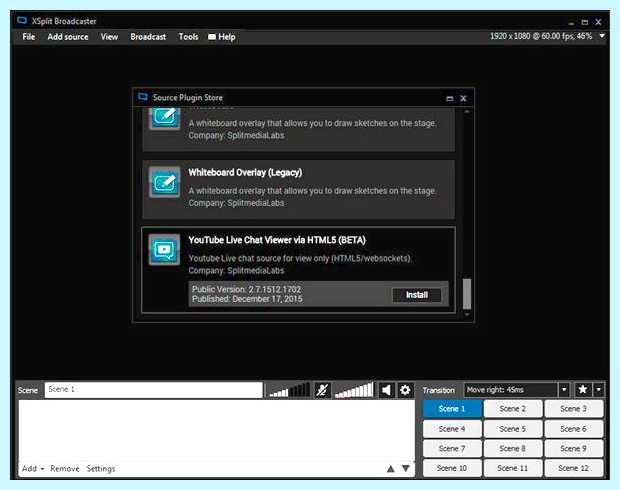Viewport: 620px width, 490px height.
Task: Click Settings in the sources panel
Action: click(100, 469)
